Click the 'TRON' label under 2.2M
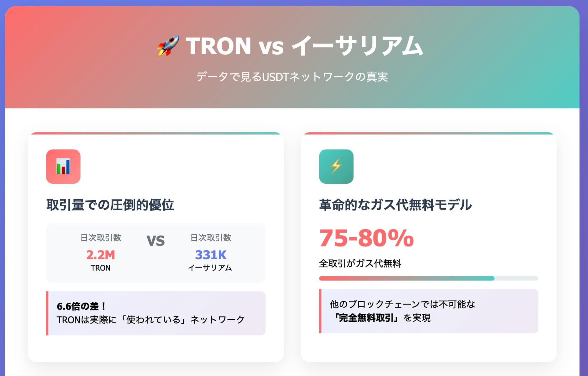 pos(101,268)
